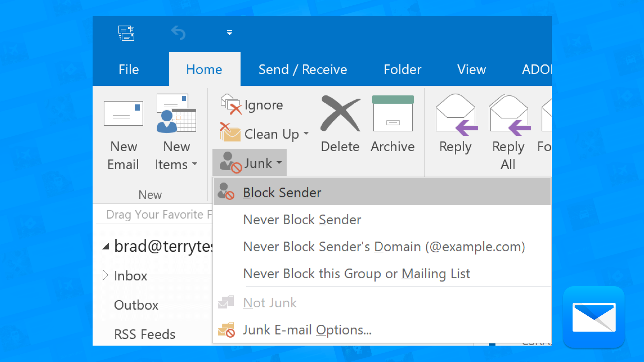644x362 pixels.
Task: Click the Ignore conversation button
Action: tap(252, 105)
